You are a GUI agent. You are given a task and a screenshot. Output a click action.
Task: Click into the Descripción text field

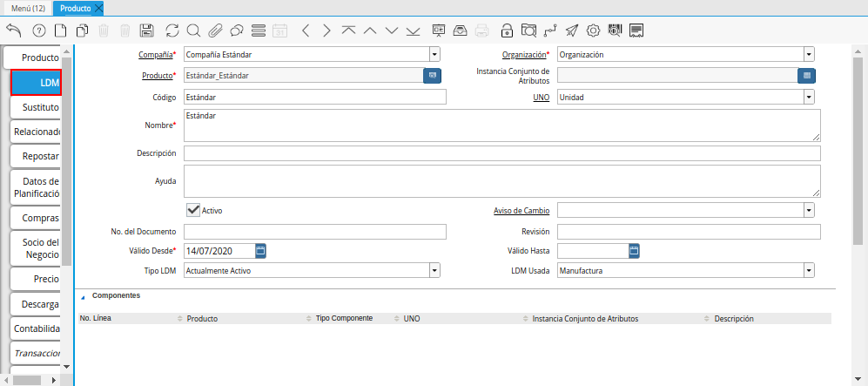501,153
